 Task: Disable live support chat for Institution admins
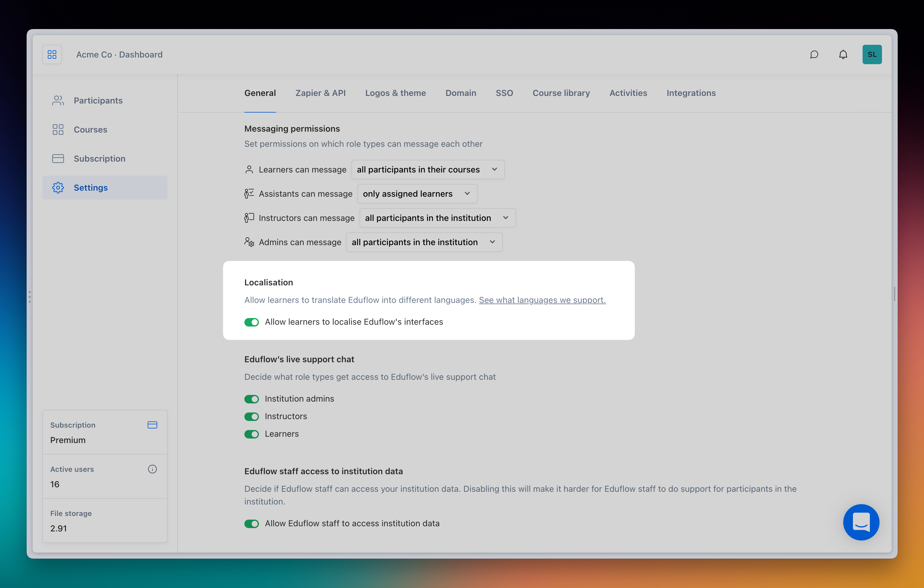pyautogui.click(x=252, y=399)
